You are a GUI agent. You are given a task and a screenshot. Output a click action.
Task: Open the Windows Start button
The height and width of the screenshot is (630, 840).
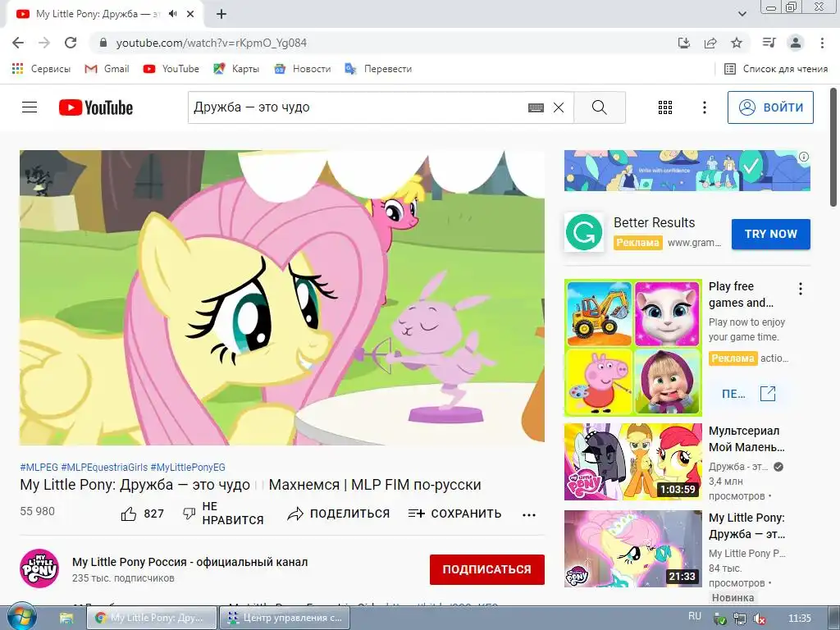tap(21, 617)
